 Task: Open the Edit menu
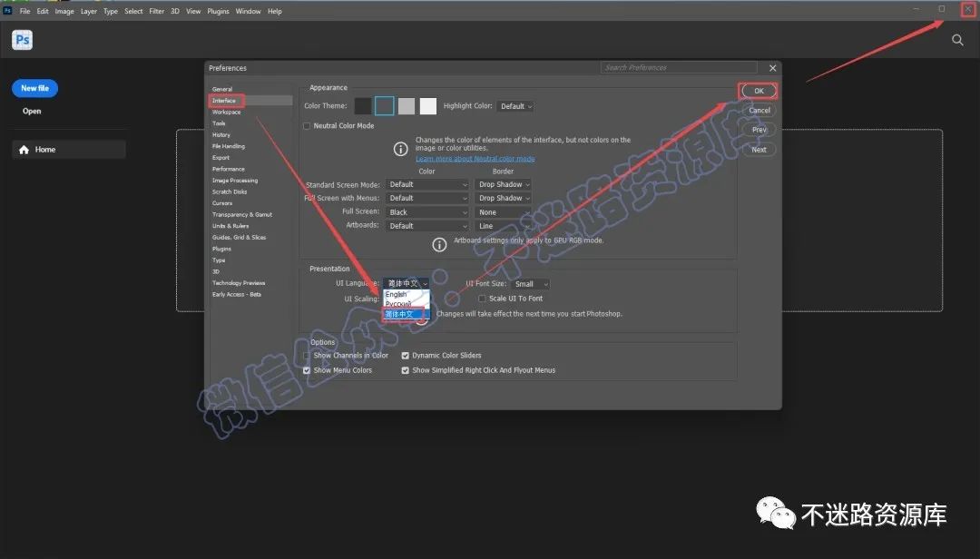43,11
